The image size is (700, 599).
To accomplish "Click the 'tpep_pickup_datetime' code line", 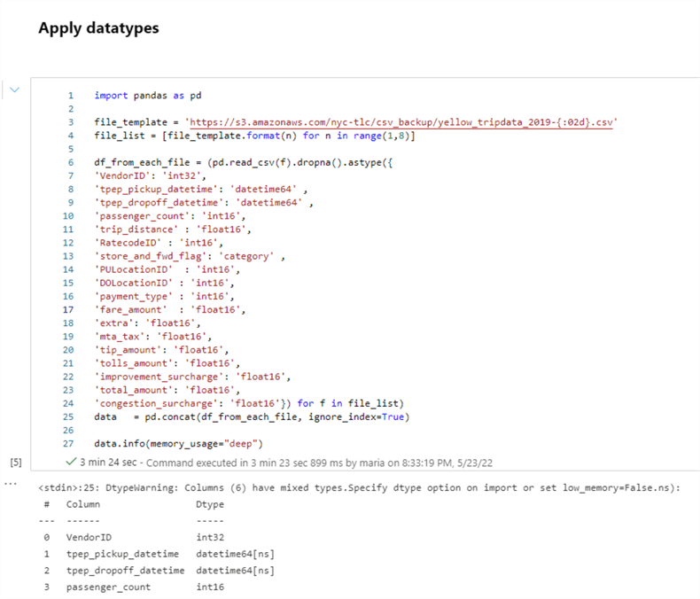I will pyautogui.click(x=201, y=190).
